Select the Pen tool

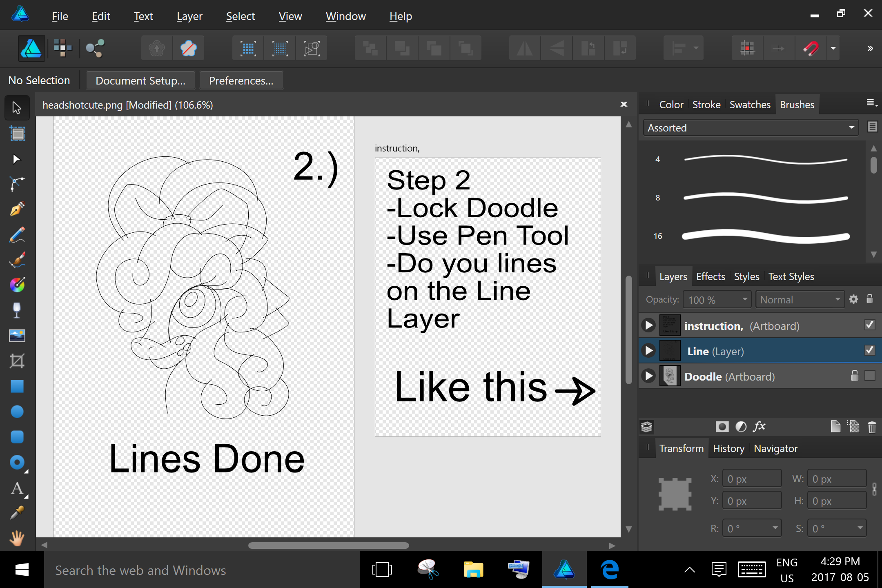(x=17, y=209)
